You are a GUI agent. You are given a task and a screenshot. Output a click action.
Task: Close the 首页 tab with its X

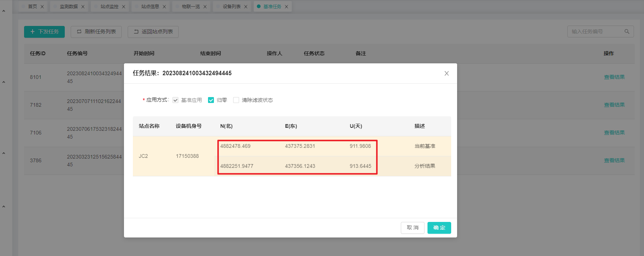click(x=42, y=7)
